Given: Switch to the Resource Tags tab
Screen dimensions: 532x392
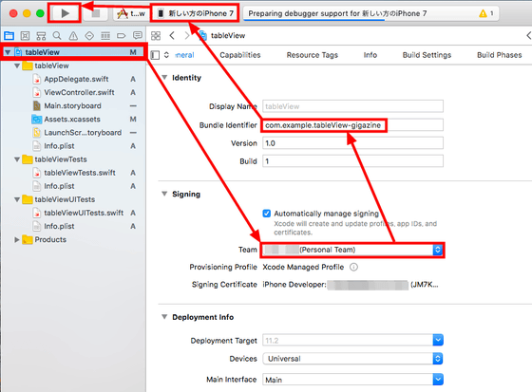Looking at the screenshot, I should point(313,55).
